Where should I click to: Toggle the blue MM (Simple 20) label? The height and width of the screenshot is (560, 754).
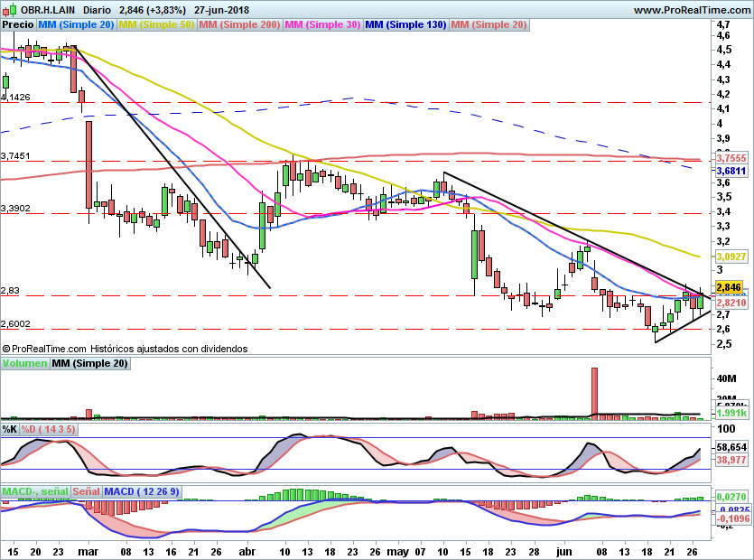click(76, 25)
